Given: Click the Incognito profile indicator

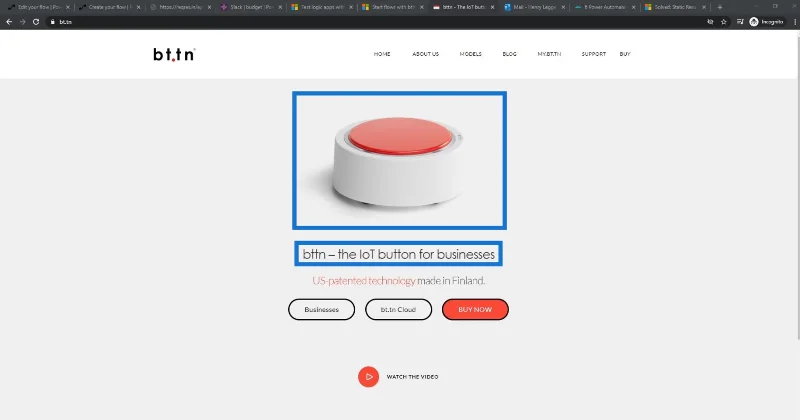Looking at the screenshot, I should (766, 22).
